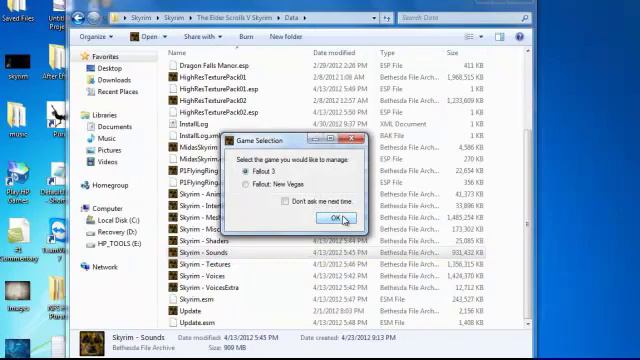
Task: Click the HighResTexturePack02 archive icon
Action: (173, 100)
